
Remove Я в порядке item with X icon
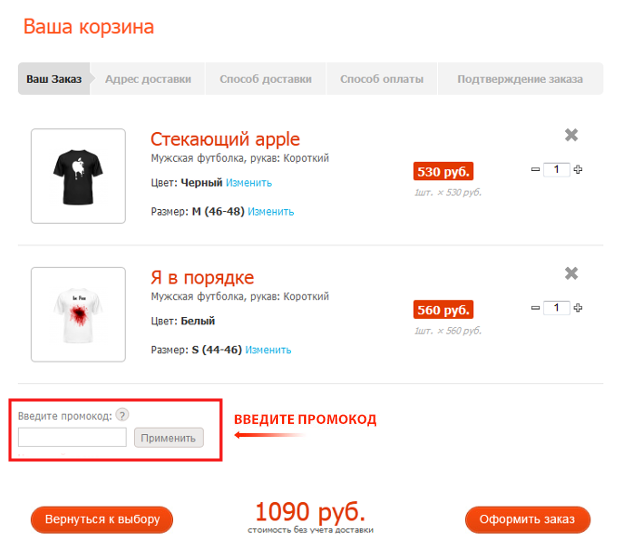(572, 273)
